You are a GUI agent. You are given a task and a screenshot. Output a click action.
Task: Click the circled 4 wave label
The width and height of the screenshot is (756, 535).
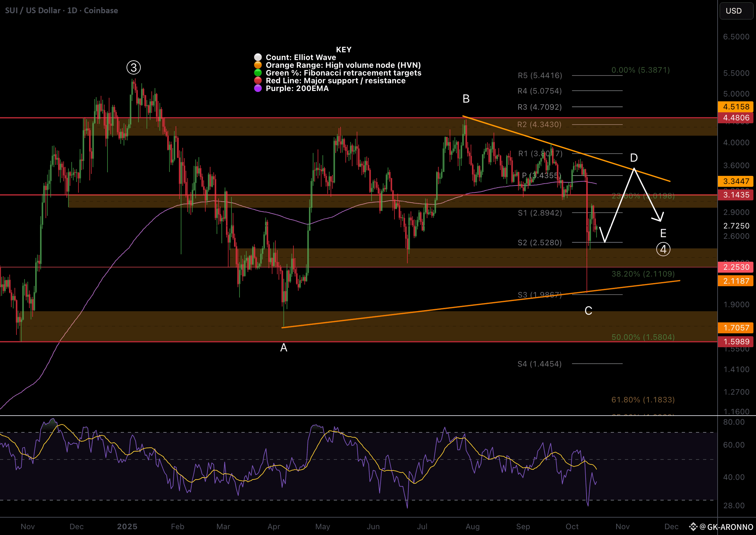[663, 249]
